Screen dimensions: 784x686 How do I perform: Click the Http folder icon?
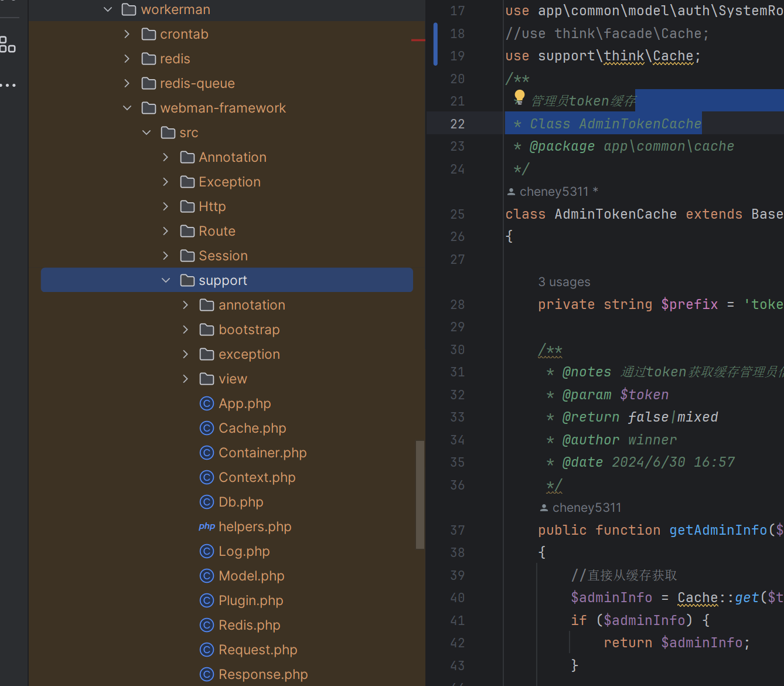tap(188, 206)
